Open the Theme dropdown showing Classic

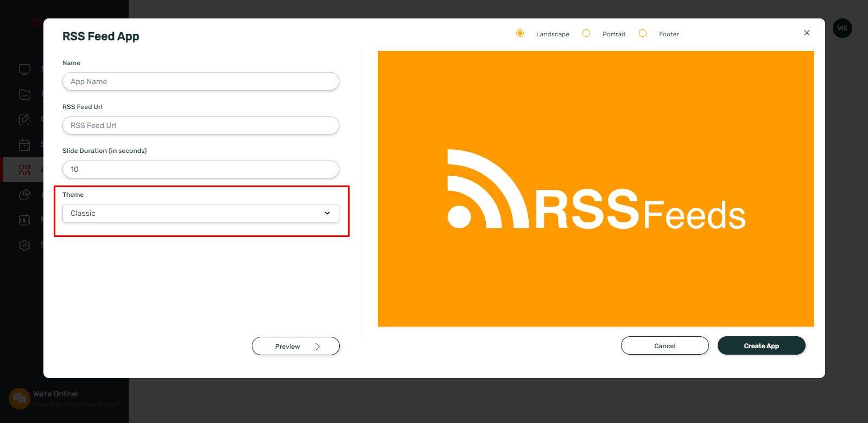[x=201, y=213]
